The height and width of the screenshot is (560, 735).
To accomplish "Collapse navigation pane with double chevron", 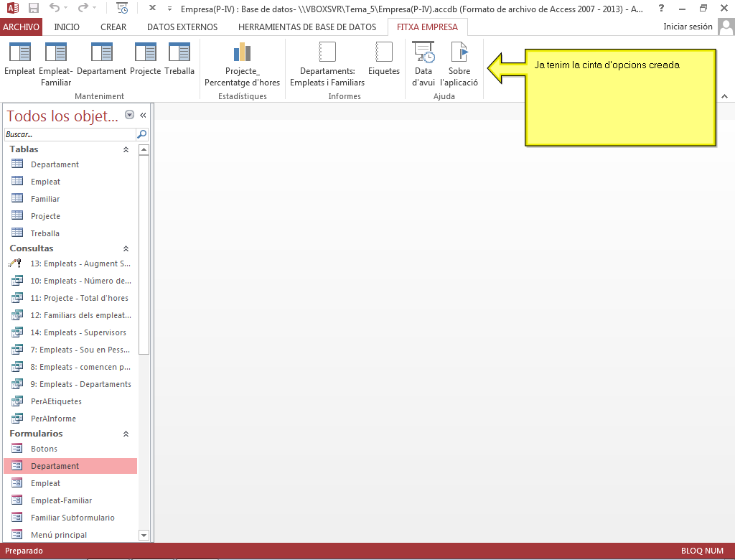I will 143,115.
